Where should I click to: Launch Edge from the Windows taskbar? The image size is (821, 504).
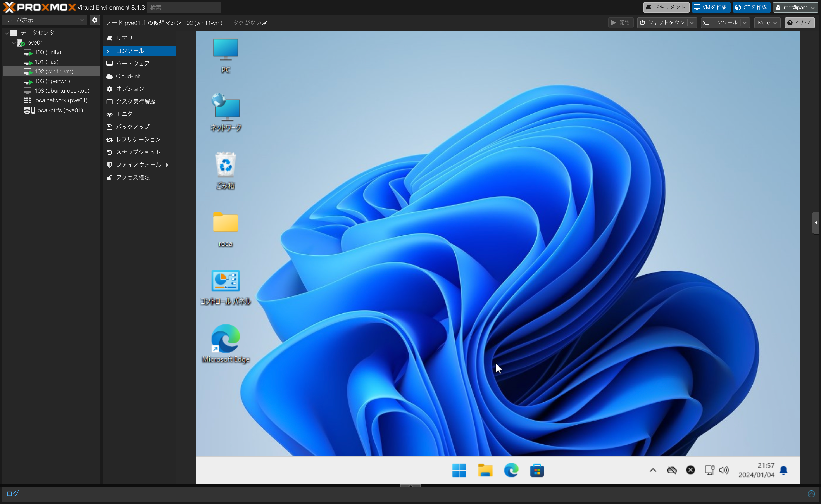pos(511,470)
